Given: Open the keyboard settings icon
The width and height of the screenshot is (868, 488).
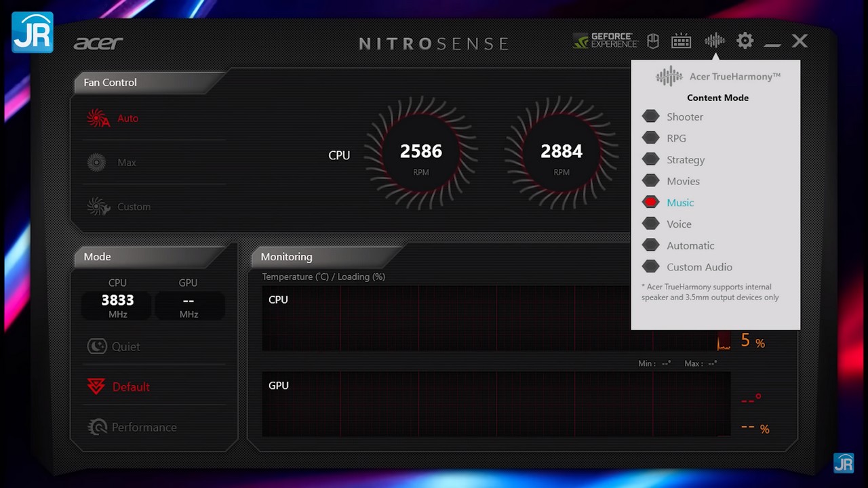Looking at the screenshot, I should 681,41.
